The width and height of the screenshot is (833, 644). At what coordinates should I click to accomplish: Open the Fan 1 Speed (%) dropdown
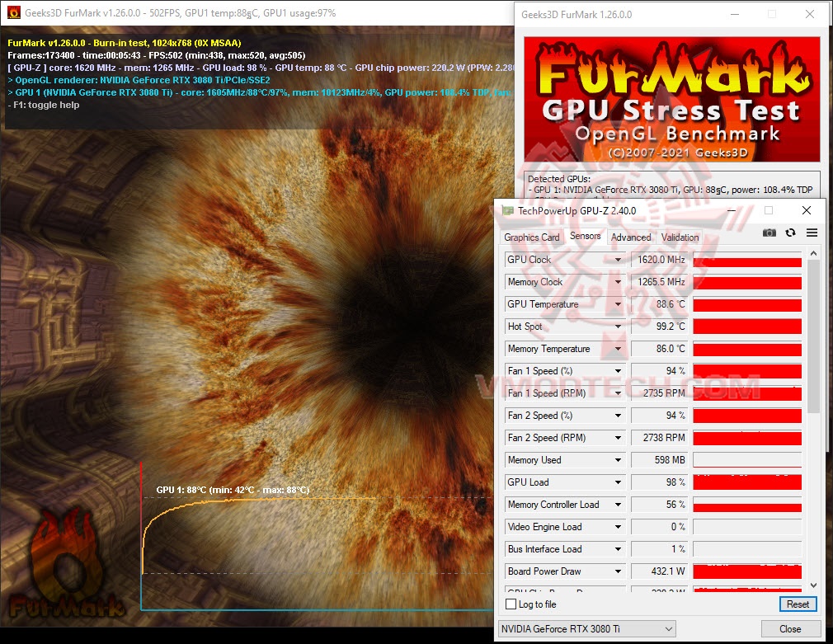[x=618, y=371]
